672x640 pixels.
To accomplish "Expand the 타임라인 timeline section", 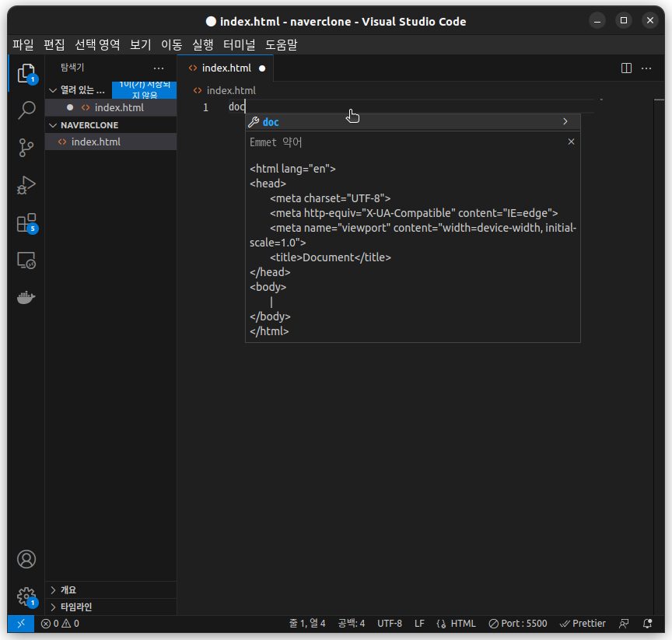I will pos(110,607).
